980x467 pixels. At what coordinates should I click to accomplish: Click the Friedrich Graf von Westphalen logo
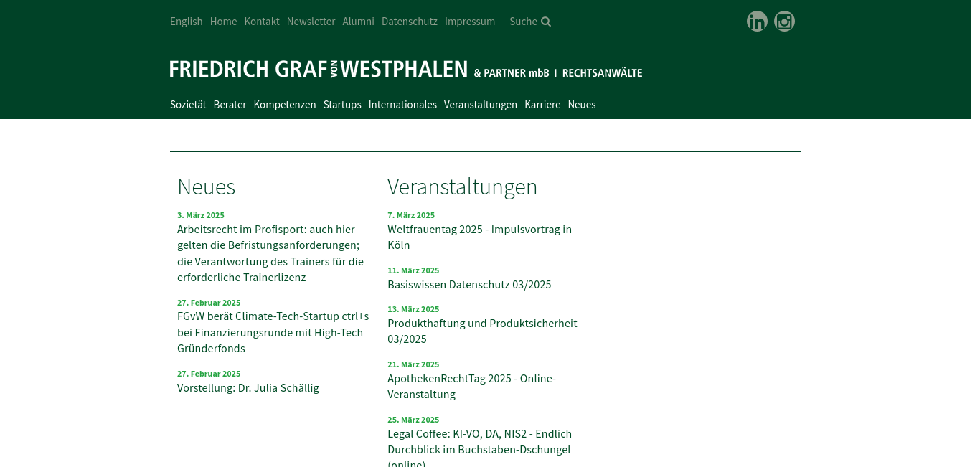[406, 70]
